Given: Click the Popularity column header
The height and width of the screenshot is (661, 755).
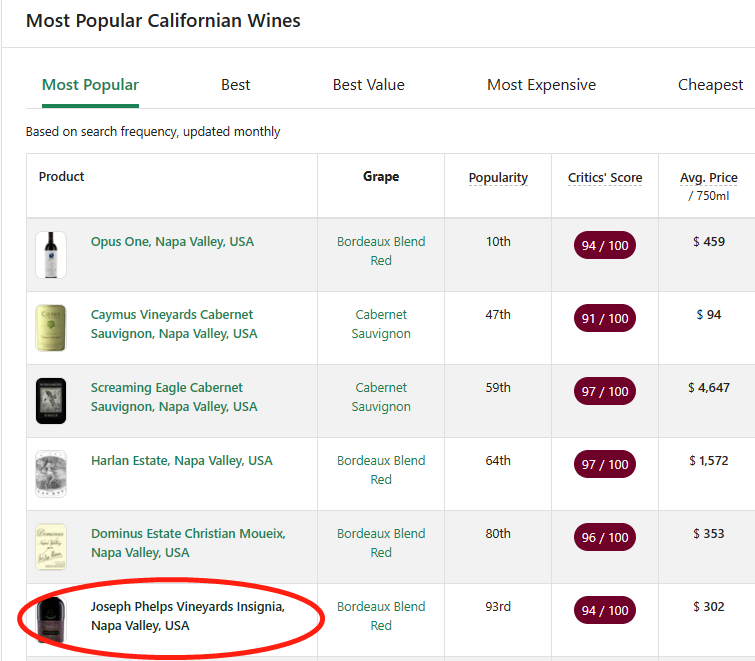Looking at the screenshot, I should 498,178.
